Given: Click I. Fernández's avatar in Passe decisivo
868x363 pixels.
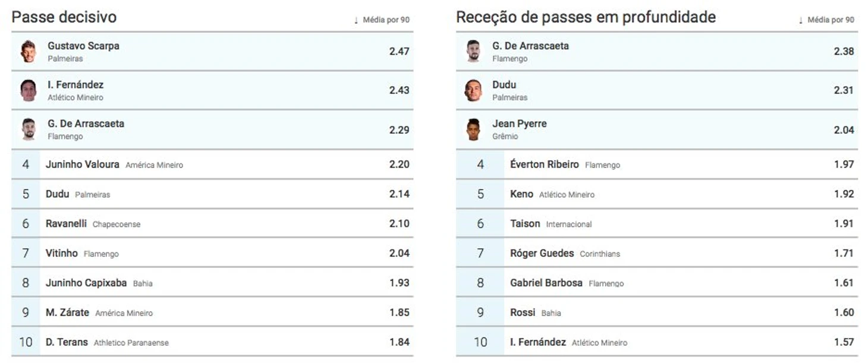Looking at the screenshot, I should click(x=28, y=90).
